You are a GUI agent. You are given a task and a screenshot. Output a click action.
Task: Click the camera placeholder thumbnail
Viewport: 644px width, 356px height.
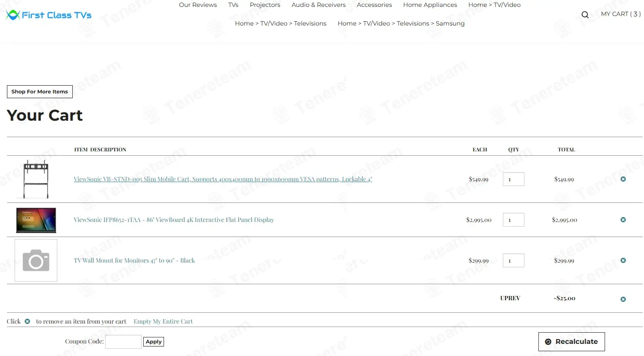click(36, 260)
